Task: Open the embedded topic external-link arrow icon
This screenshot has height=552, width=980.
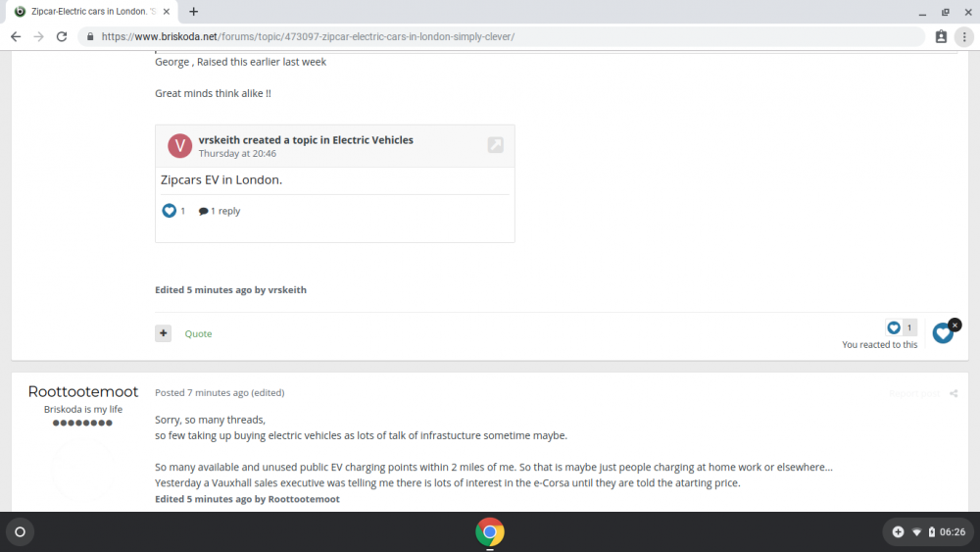Action: coord(496,145)
